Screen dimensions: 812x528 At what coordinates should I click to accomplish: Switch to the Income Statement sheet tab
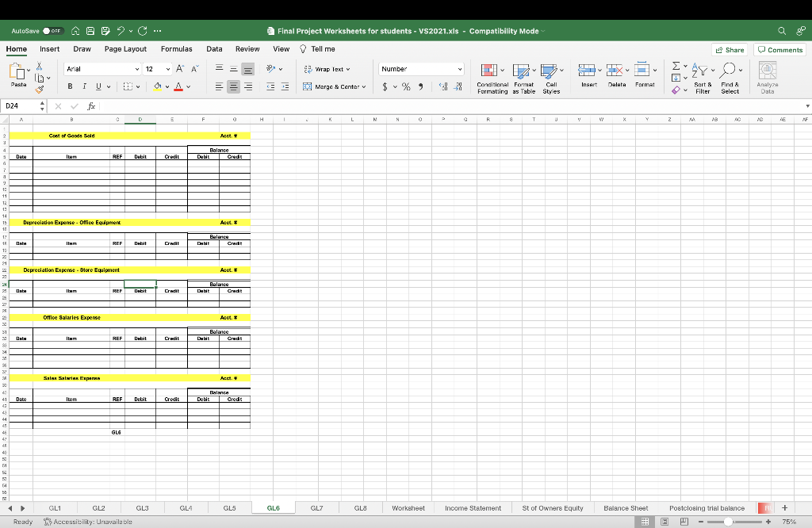coord(473,508)
